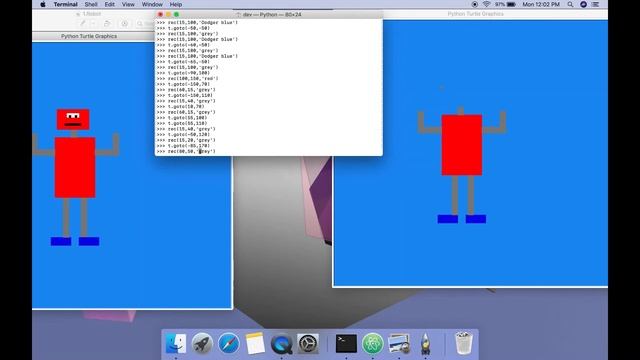Click the right Python Turtle Graphics title bar
The image size is (640, 360).
coord(475,14)
